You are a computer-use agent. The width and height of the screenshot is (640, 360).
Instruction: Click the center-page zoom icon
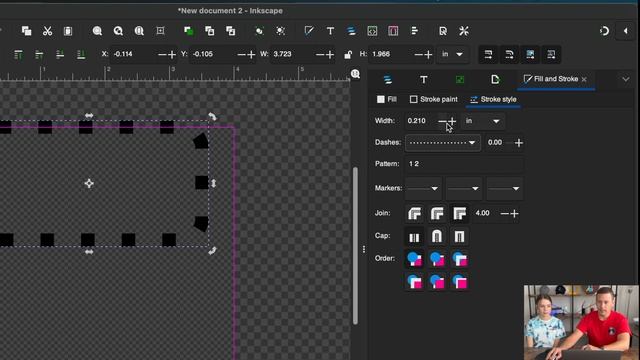point(160,31)
